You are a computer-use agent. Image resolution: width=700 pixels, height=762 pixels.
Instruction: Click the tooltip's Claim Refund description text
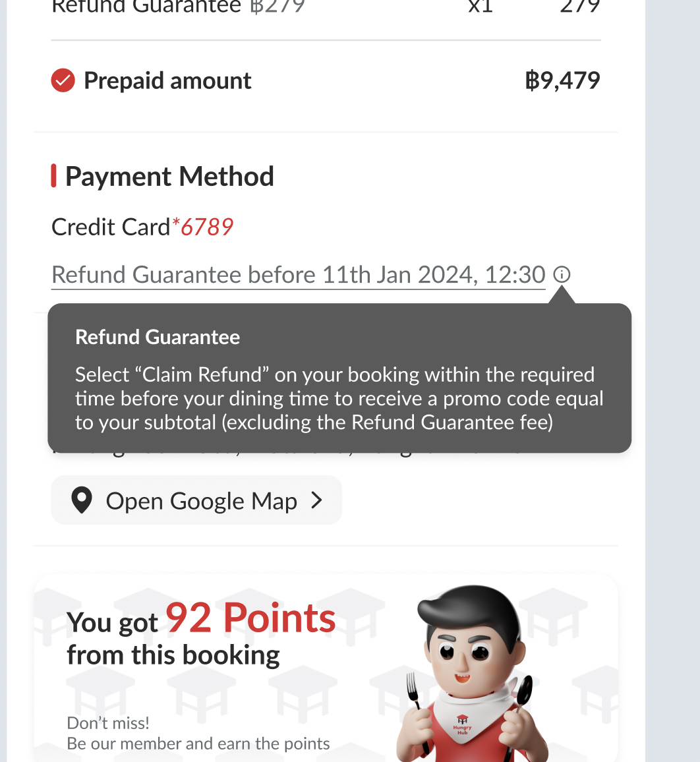(339, 398)
